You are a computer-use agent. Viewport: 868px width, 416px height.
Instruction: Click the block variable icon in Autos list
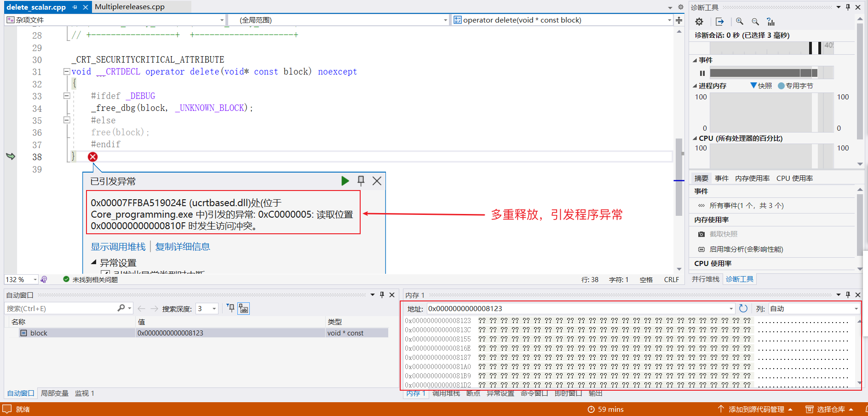23,333
